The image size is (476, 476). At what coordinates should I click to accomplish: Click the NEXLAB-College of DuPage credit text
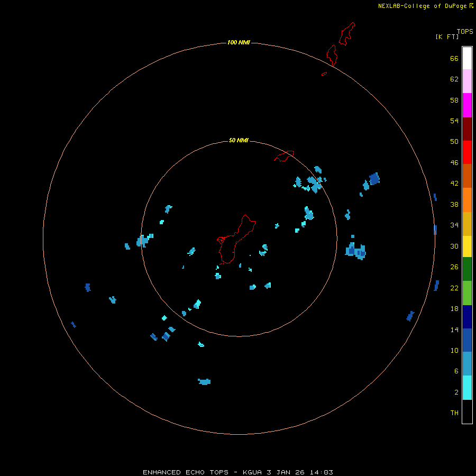click(426, 6)
